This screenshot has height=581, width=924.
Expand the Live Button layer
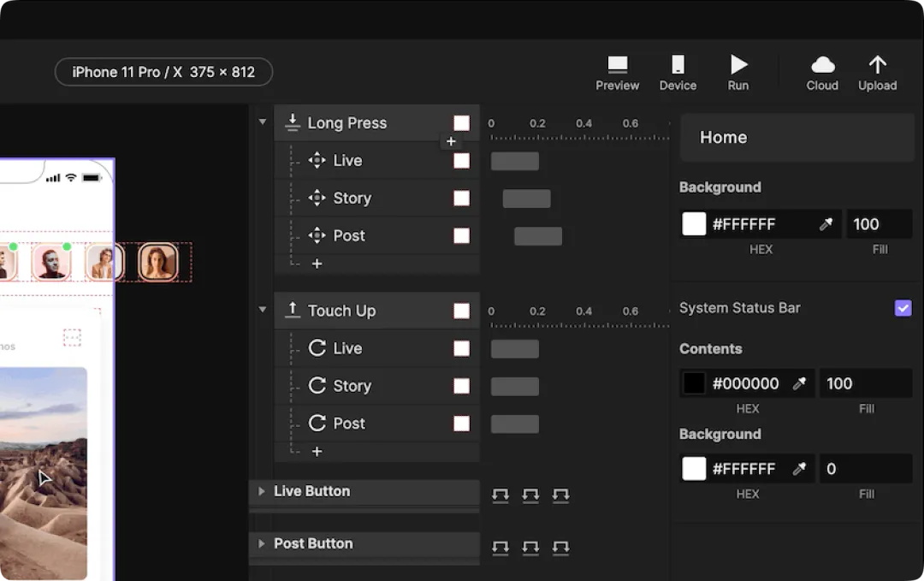coord(262,491)
